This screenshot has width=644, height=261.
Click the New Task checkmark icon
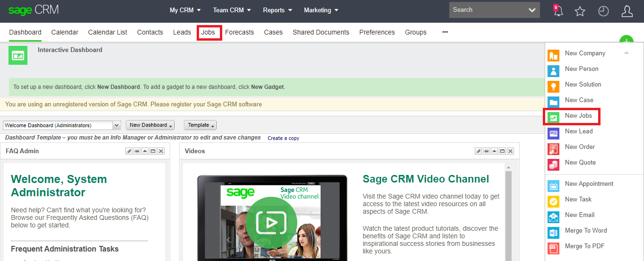(x=553, y=202)
